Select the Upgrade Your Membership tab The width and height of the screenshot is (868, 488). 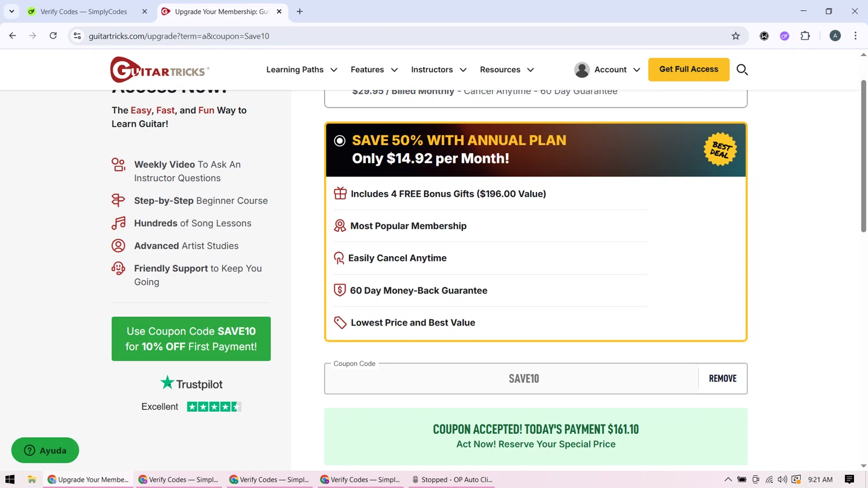coord(222,12)
